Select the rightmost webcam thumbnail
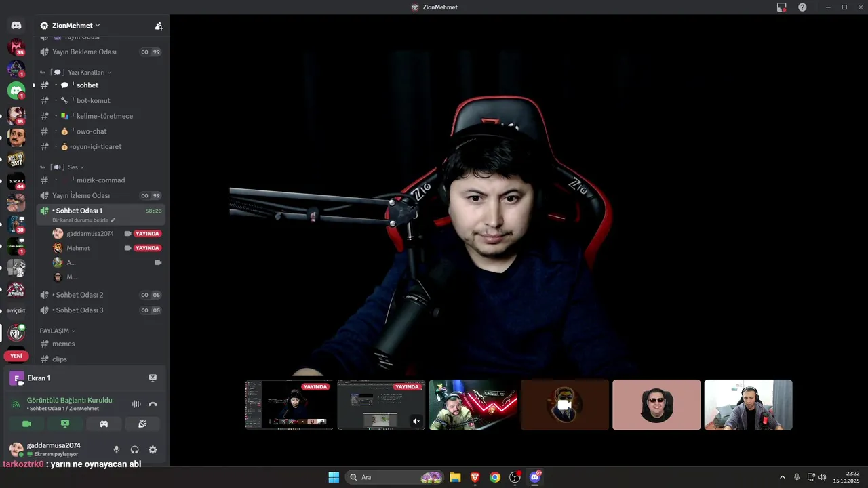Screen dimensions: 868x488 (749, 405)
